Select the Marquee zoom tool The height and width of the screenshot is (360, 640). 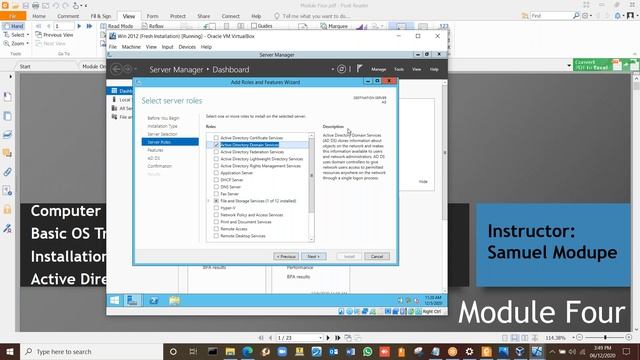[x=334, y=26]
